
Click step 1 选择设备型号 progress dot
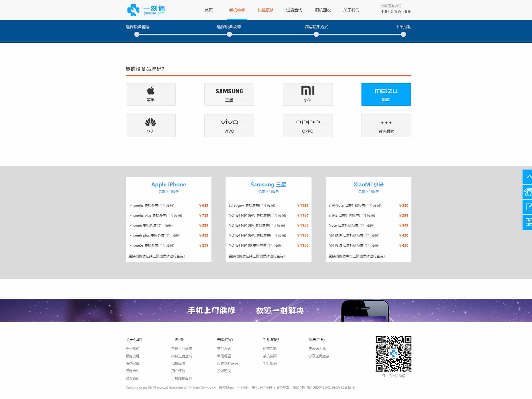136,35
